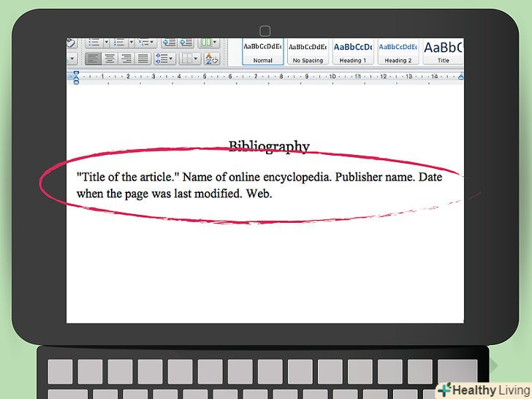Select the Normal style
The height and width of the screenshot is (399, 532).
click(x=263, y=52)
